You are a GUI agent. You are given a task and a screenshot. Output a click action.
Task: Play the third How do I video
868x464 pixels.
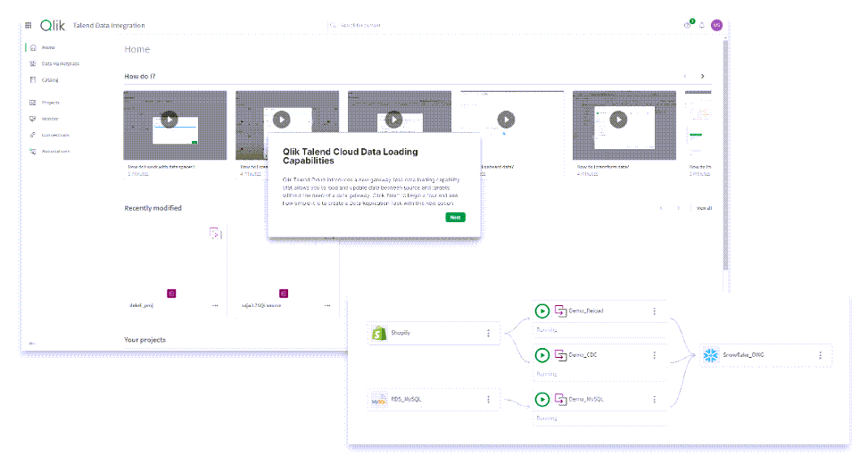click(394, 119)
